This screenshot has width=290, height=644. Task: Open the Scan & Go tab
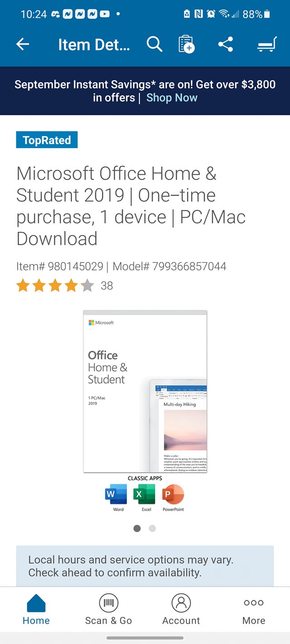[x=109, y=610]
